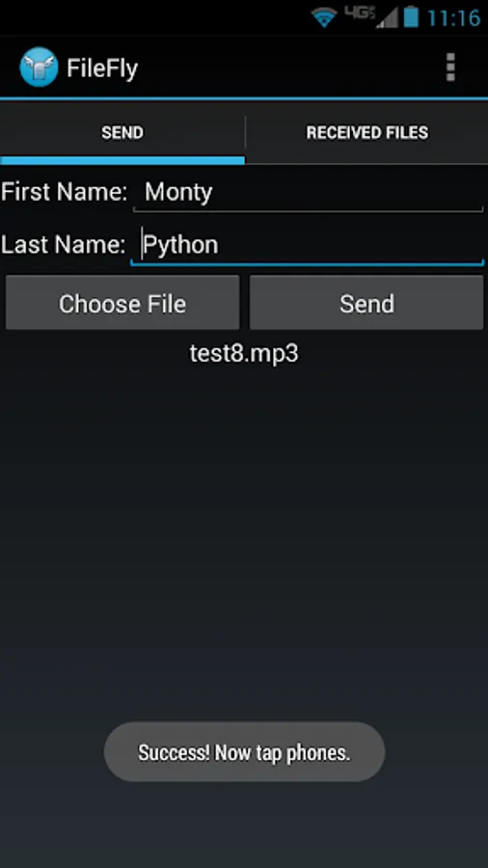Image resolution: width=488 pixels, height=868 pixels.
Task: Tap the First Name label
Action: click(65, 192)
